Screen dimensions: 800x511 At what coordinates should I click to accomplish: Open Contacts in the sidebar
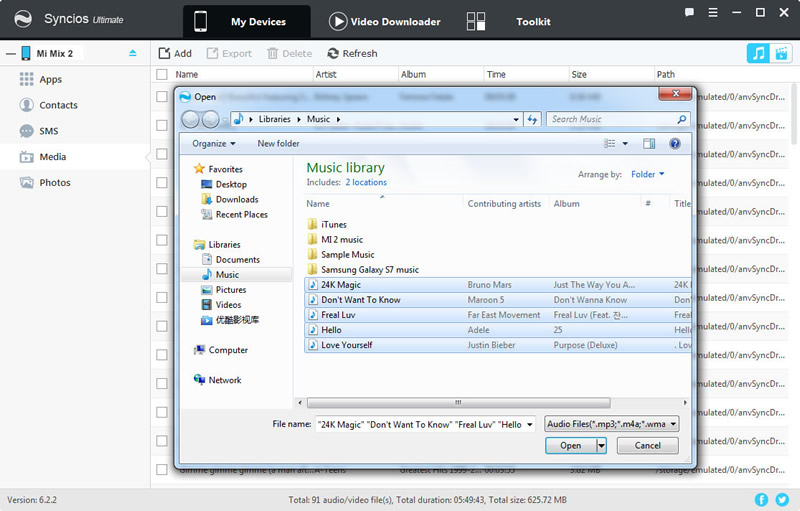[59, 105]
